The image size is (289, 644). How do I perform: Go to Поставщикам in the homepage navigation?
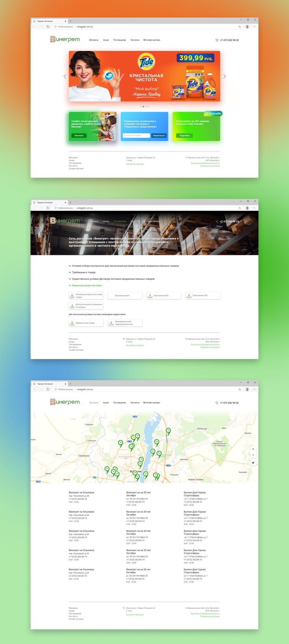[x=120, y=40]
